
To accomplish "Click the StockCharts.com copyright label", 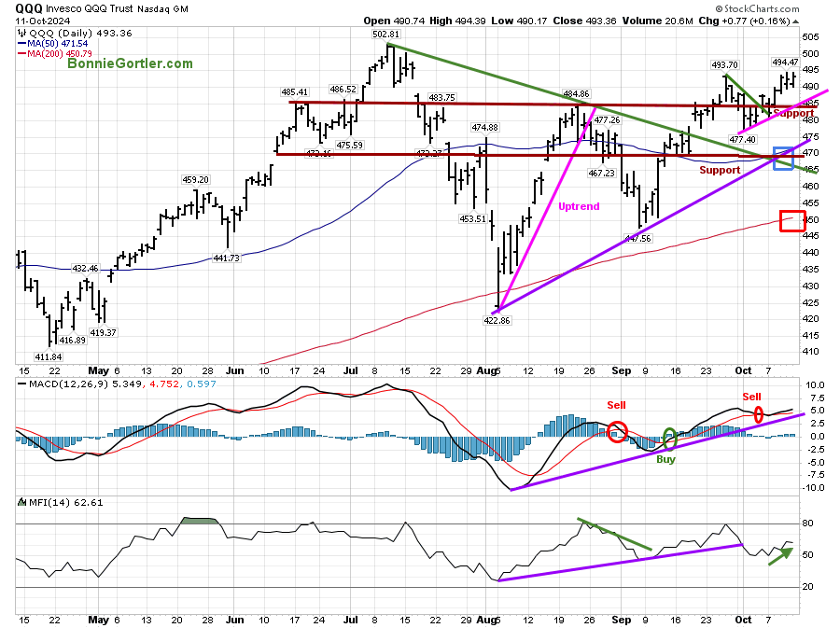I will point(758,8).
